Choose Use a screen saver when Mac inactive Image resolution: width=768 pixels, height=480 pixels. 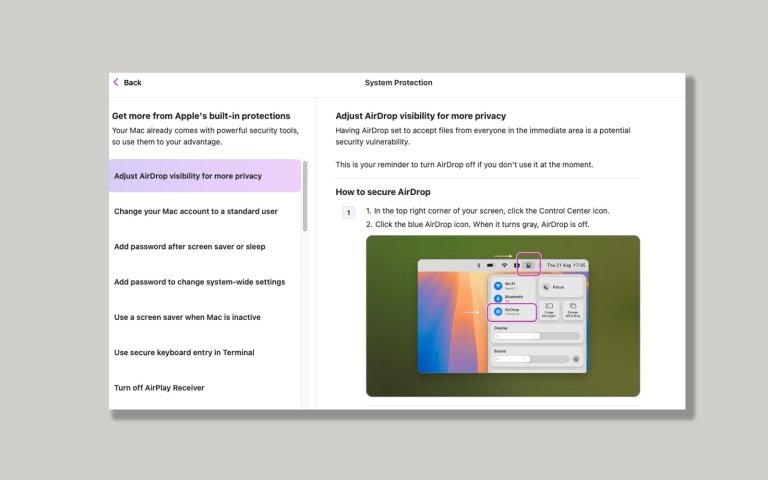pyautogui.click(x=188, y=317)
